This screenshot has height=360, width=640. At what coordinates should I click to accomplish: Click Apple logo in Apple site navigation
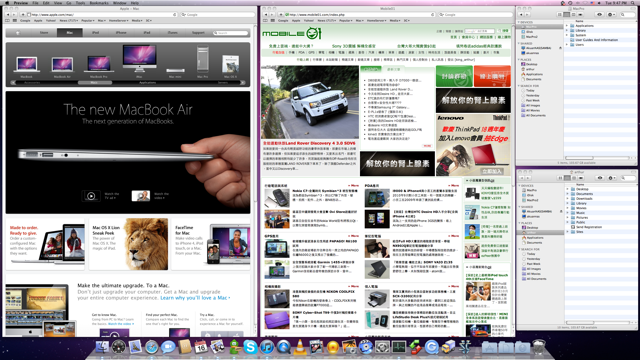click(x=18, y=33)
